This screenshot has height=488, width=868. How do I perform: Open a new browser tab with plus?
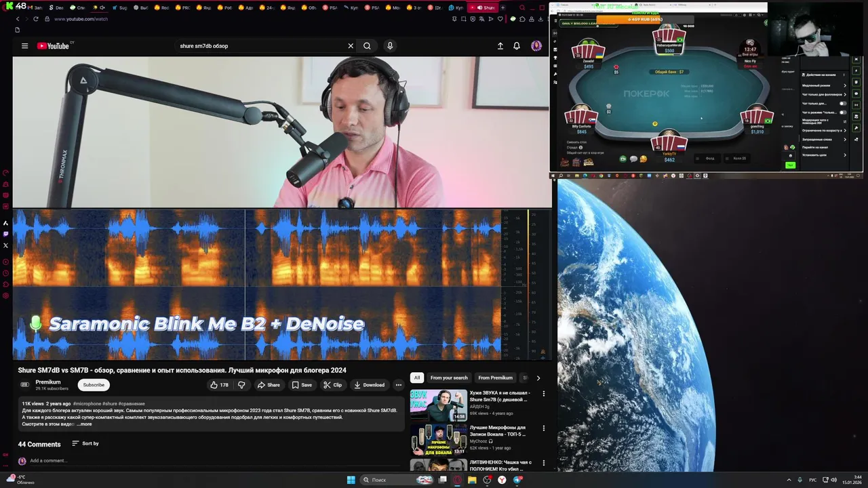click(x=502, y=7)
